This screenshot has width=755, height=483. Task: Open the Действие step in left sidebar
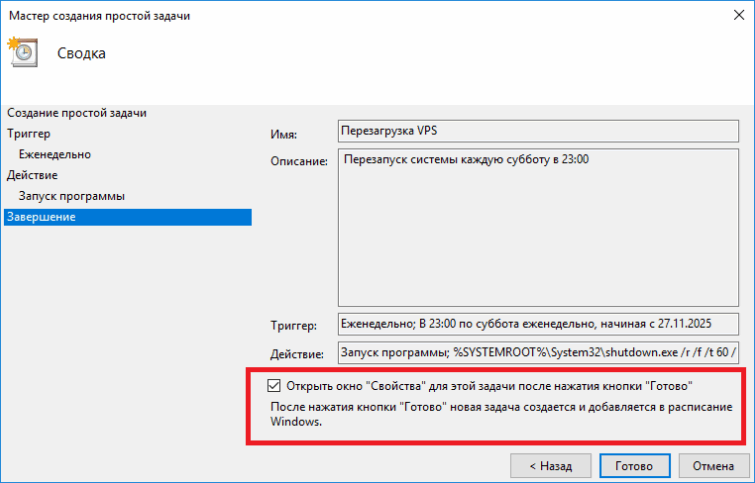coord(32,175)
